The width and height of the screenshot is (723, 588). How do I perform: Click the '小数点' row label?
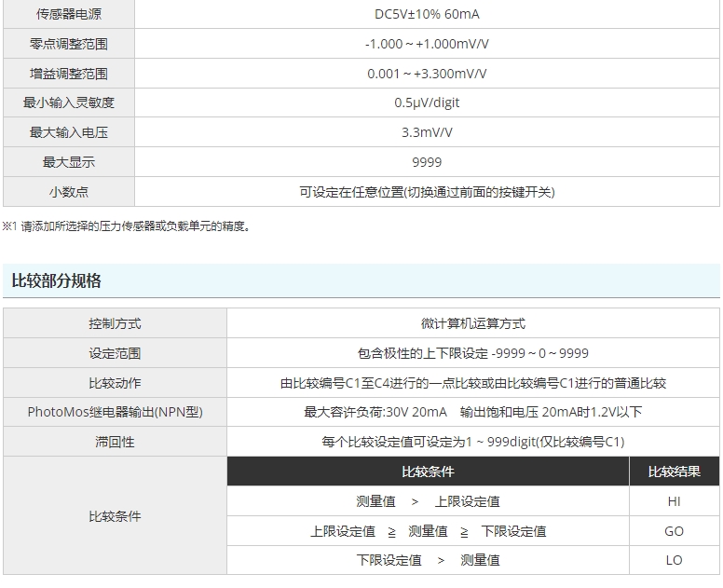point(69,191)
